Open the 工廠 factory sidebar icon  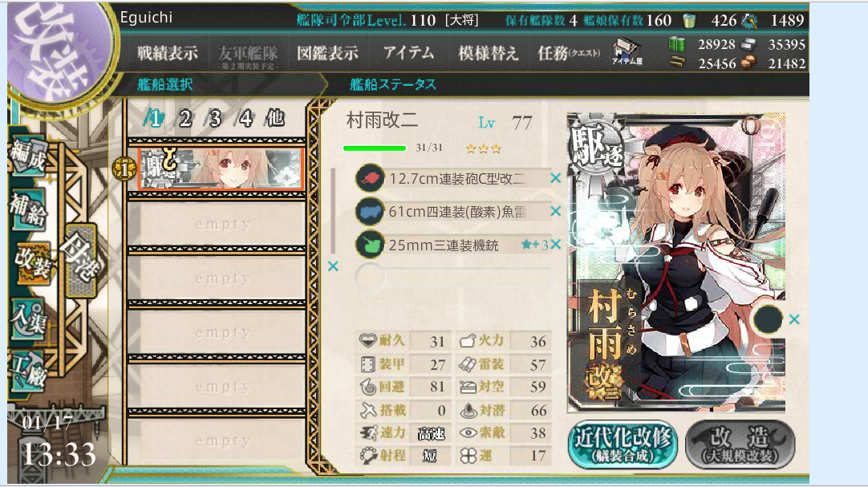click(x=28, y=371)
